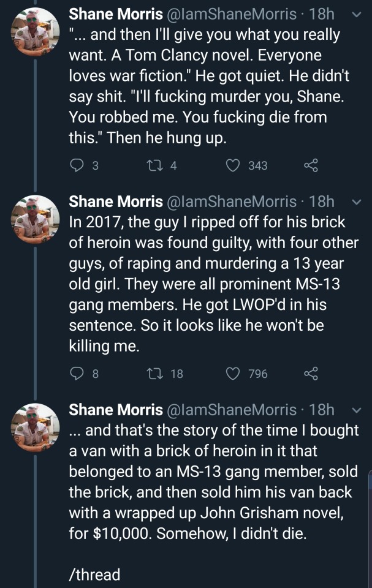Click the reply count 8 on second tweet

pos(95,373)
